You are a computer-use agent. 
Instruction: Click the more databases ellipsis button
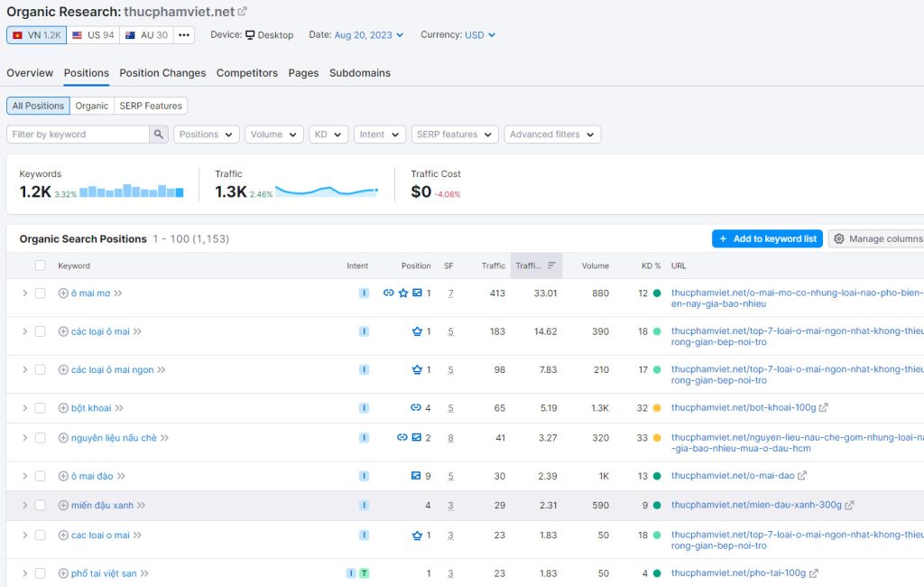click(184, 35)
